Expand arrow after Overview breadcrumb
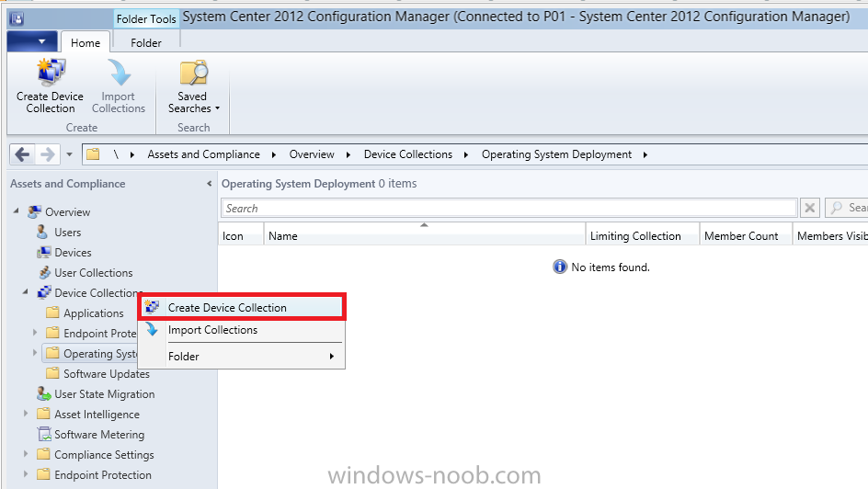 coord(348,155)
